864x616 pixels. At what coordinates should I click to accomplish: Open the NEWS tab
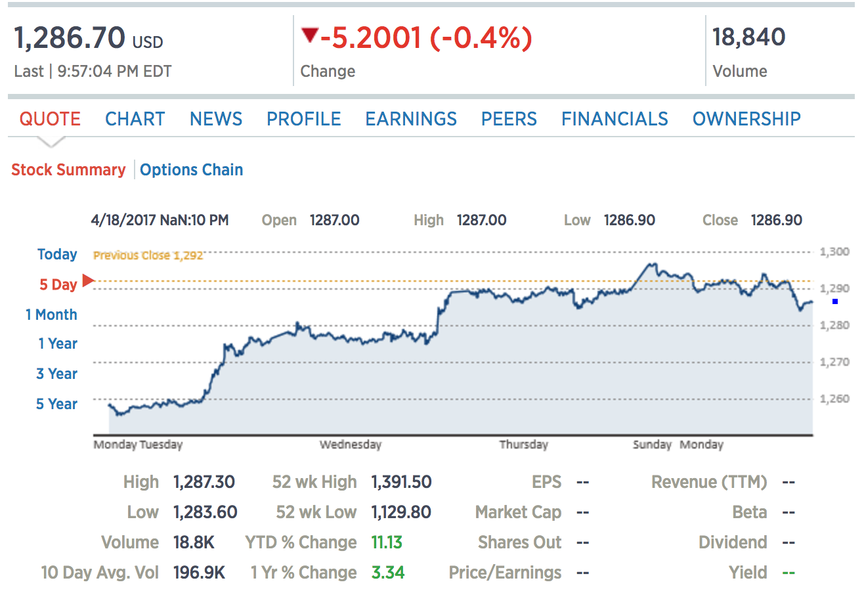[x=216, y=119]
